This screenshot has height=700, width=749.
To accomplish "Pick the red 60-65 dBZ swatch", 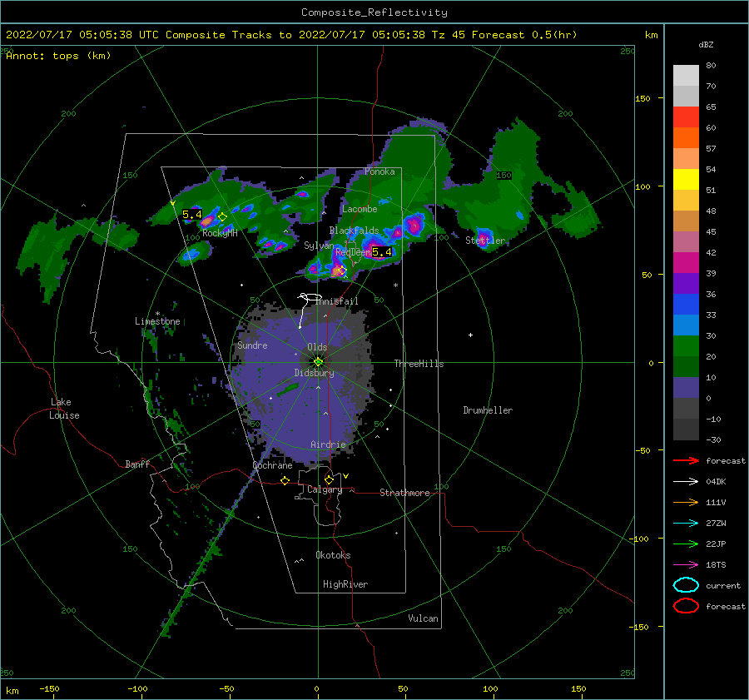I will coord(686,117).
